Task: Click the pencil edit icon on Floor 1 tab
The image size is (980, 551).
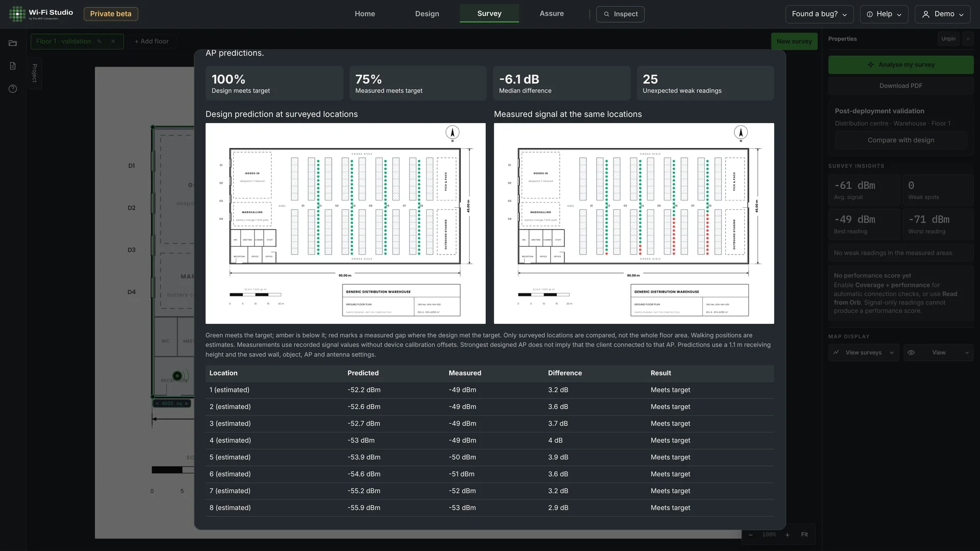Action: tap(99, 41)
